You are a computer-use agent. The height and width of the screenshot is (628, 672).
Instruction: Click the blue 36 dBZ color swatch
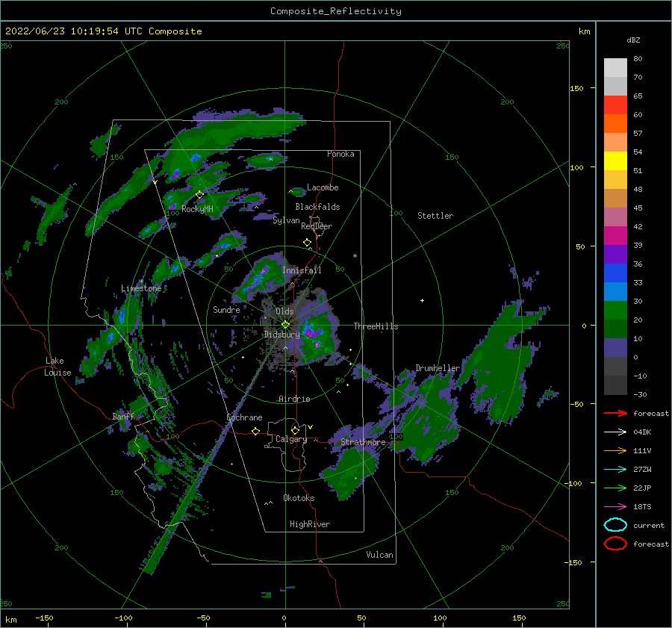click(x=615, y=273)
